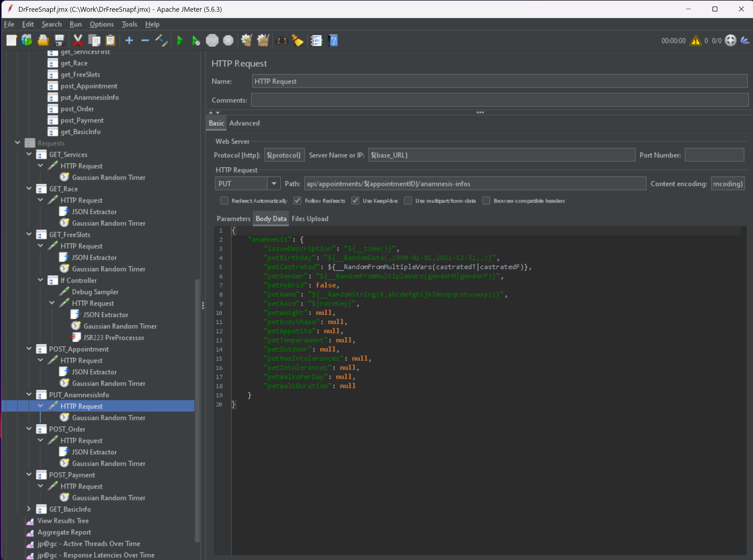This screenshot has width=753, height=560.
Task: Click the Clear results broom icon
Action: pyautogui.click(x=247, y=40)
